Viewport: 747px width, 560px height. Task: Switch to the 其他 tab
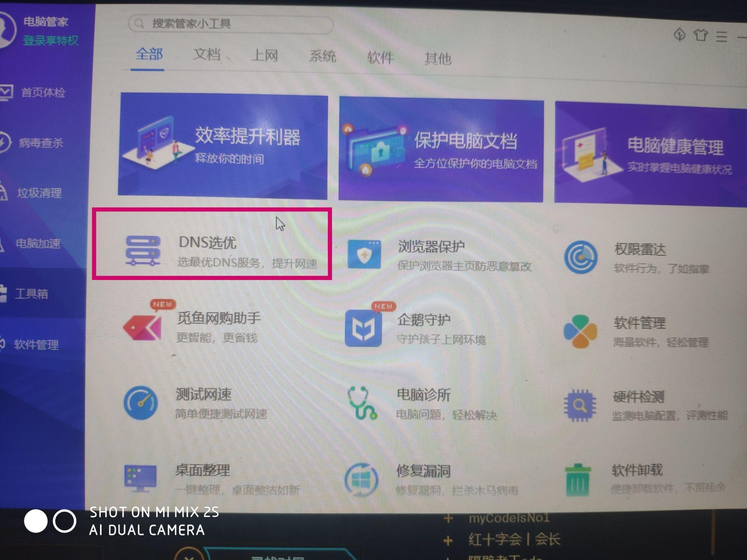438,59
